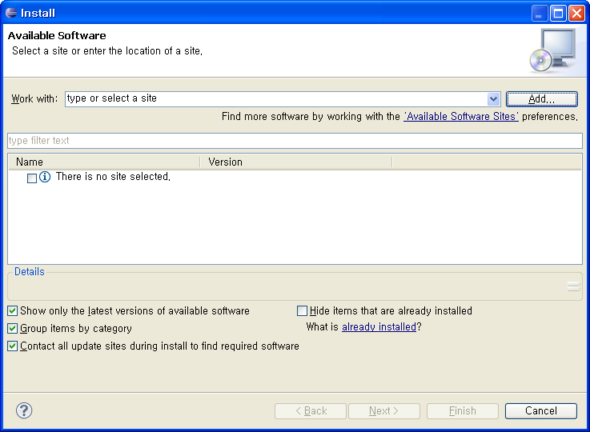
Task: Uncheck Contact all update sites option
Action: (x=12, y=346)
